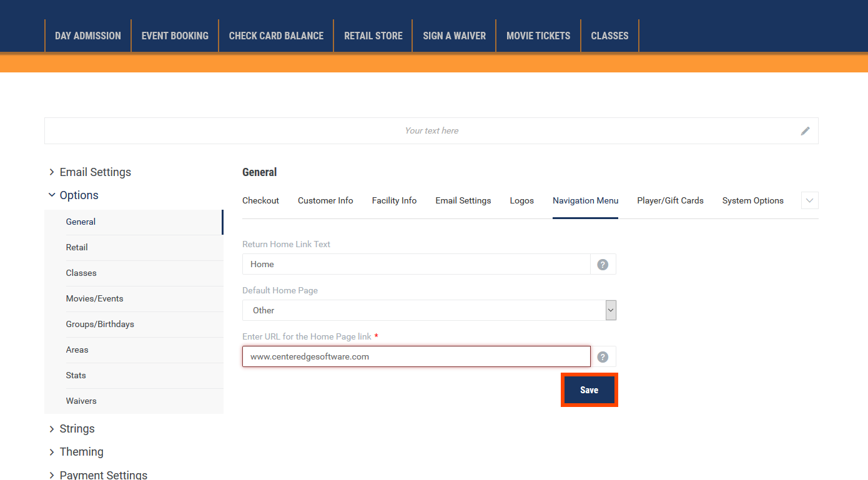
Task: Expand the Strings section
Action: pos(72,429)
